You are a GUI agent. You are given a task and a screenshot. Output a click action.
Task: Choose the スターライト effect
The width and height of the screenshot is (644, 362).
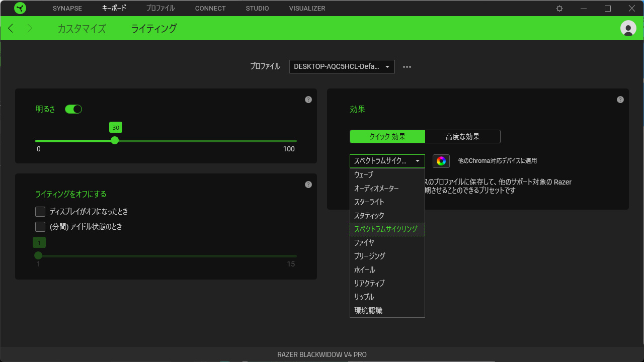tap(387, 202)
